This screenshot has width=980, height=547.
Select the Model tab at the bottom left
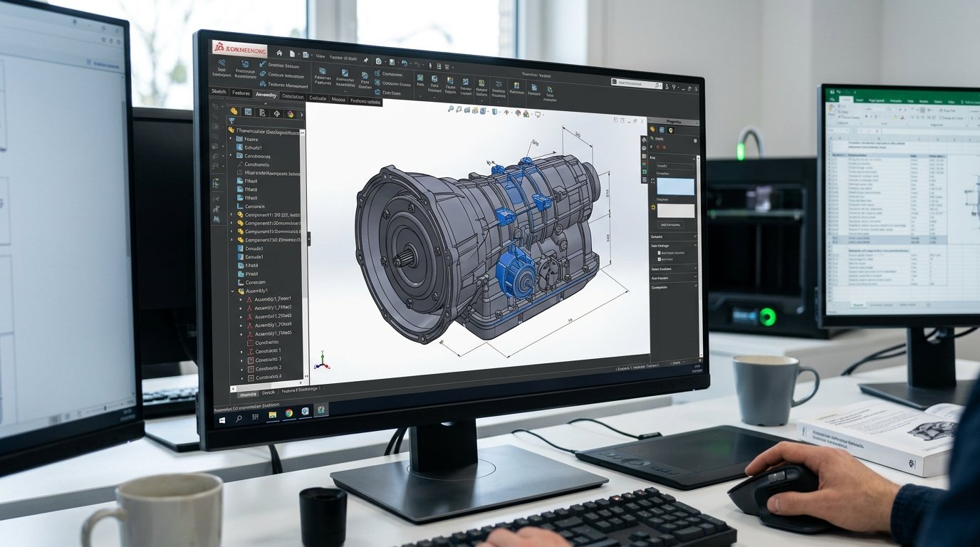[249, 395]
